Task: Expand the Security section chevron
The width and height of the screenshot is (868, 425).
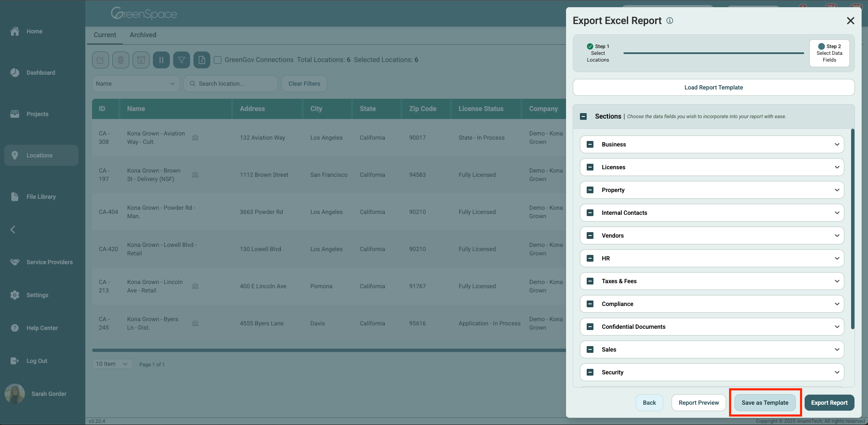Action: [837, 372]
